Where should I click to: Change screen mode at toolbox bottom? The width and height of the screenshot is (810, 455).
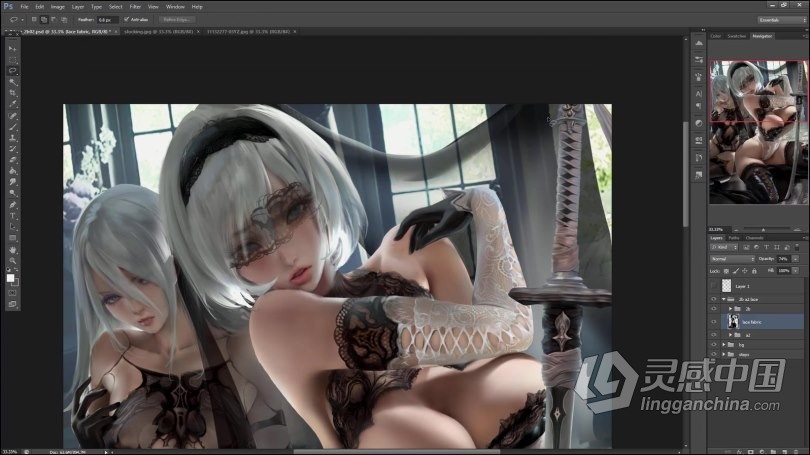point(12,304)
